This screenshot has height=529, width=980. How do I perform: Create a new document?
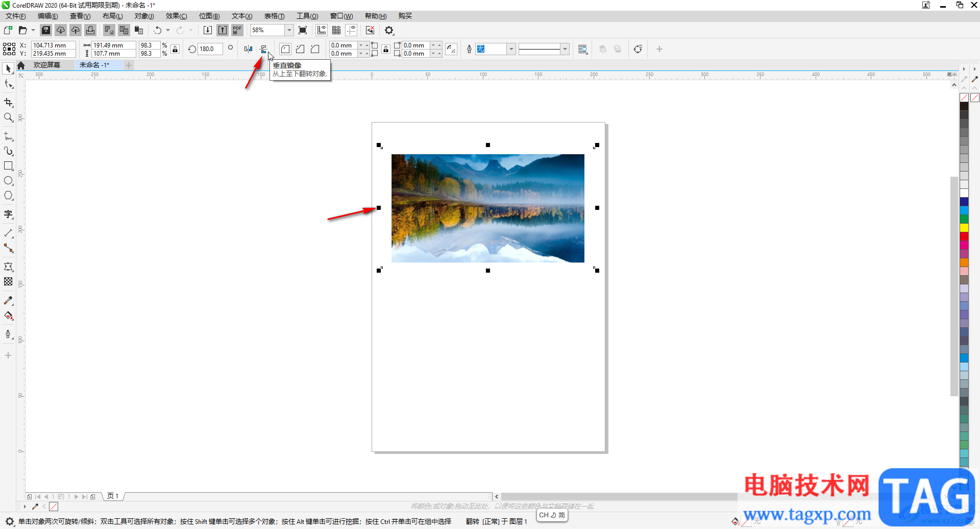coord(8,30)
